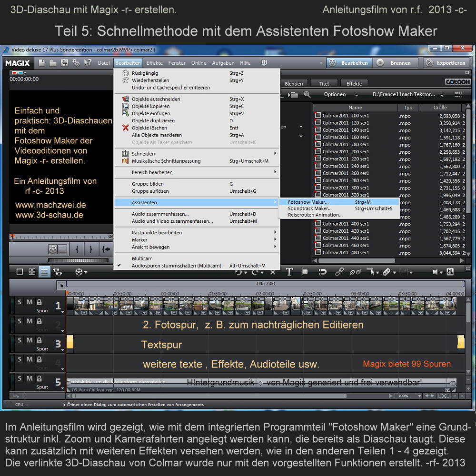476x476 pixels.
Task: Lock track 1 with the padlock
Action: [x=39, y=302]
